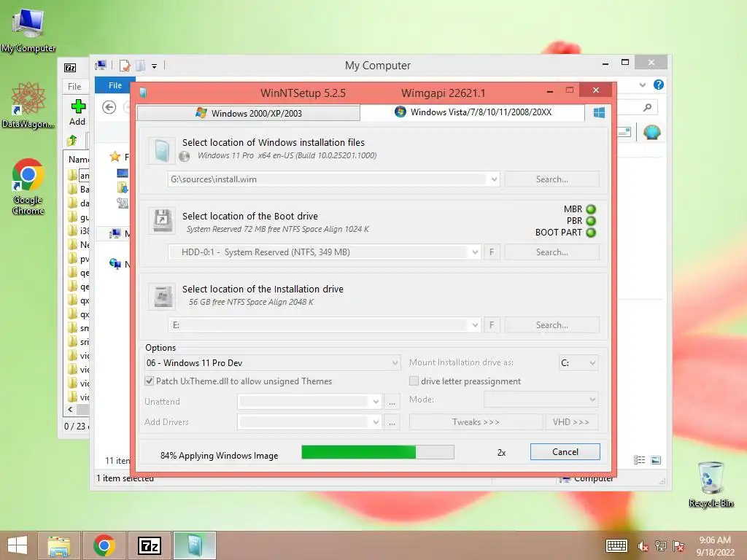Click the Back arrow in My Computer
Viewport: 747px width, 560px height.
[x=109, y=108]
